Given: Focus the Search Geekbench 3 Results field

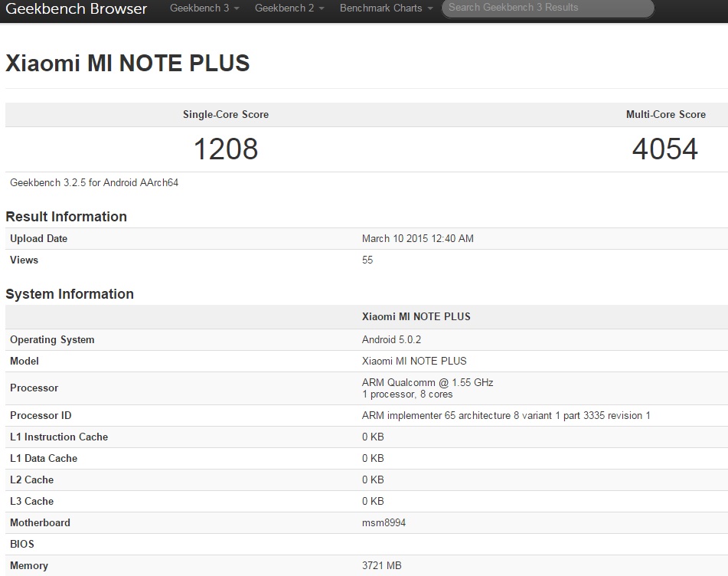Looking at the screenshot, I should [548, 8].
